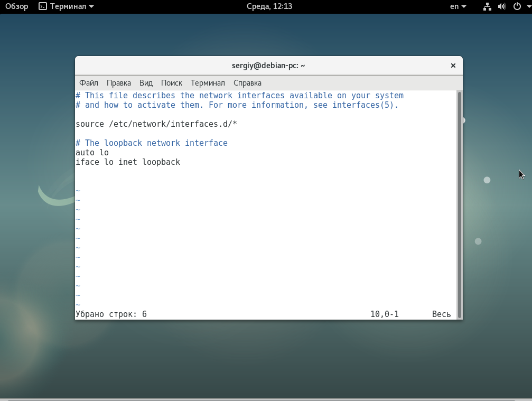532x401 pixels.
Task: Open the Терминал menu in the window menubar
Action: [x=208, y=83]
